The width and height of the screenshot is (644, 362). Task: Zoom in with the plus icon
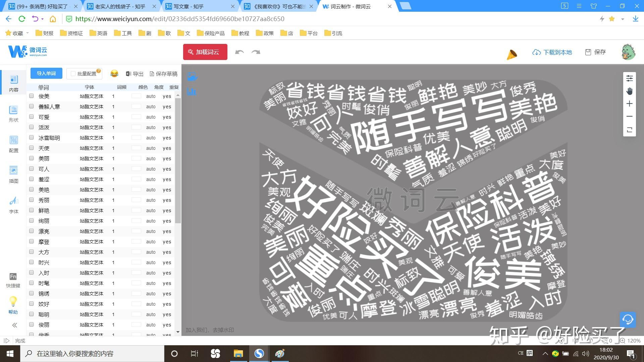click(x=630, y=104)
